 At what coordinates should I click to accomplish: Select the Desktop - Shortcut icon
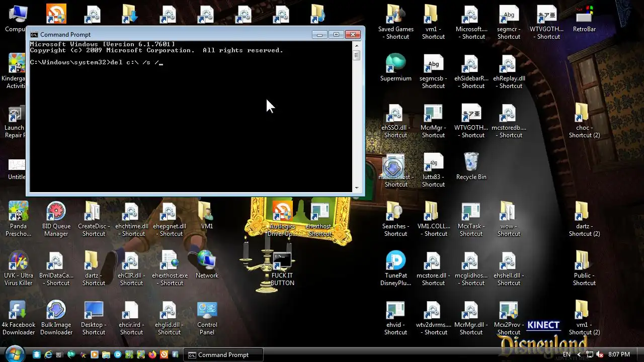94,318
